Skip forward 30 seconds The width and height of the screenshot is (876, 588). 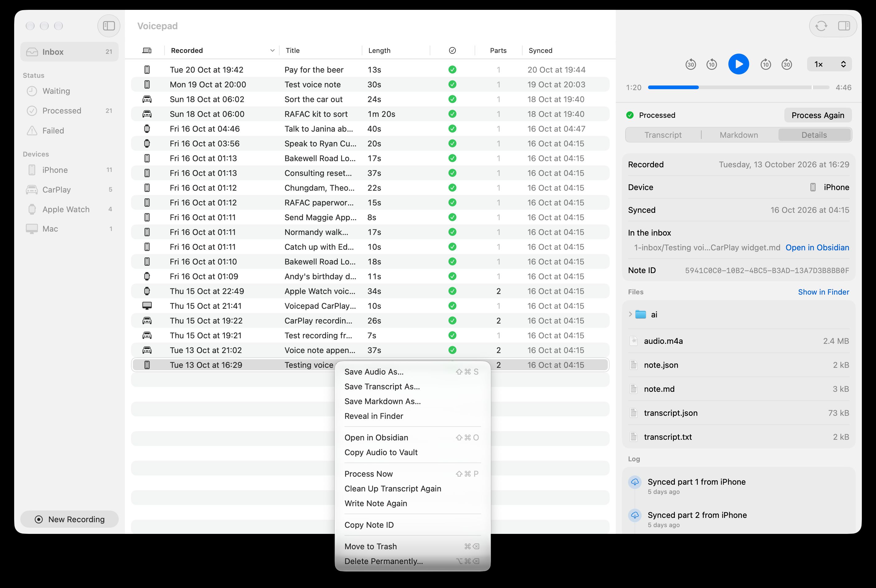click(x=786, y=65)
